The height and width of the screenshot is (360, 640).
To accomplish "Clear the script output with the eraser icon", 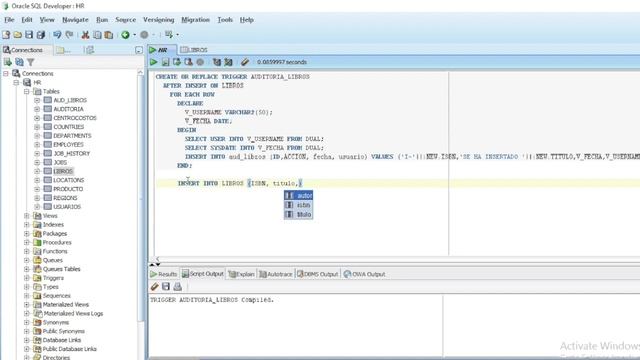I will (x=154, y=287).
